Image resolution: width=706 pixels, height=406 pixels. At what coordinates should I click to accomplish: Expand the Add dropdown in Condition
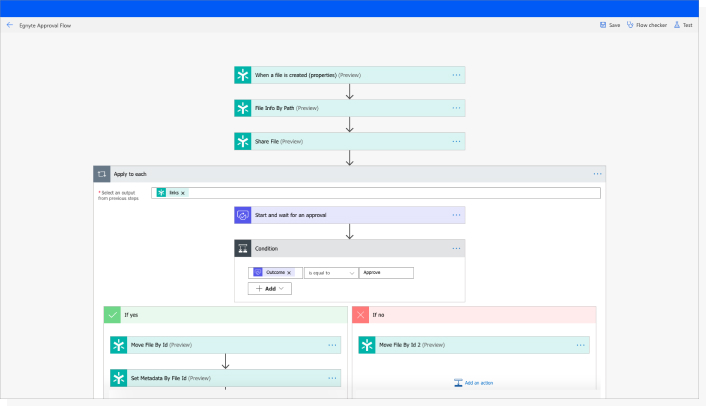(x=269, y=288)
